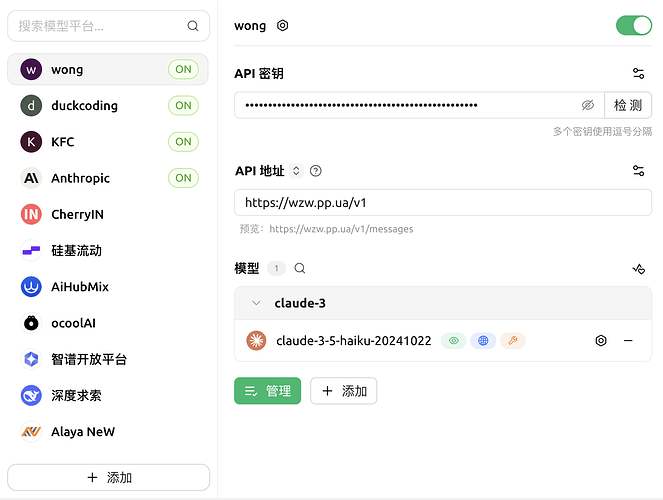Select duckcoding provider
Image resolution: width=663 pixels, height=500 pixels.
(108, 106)
